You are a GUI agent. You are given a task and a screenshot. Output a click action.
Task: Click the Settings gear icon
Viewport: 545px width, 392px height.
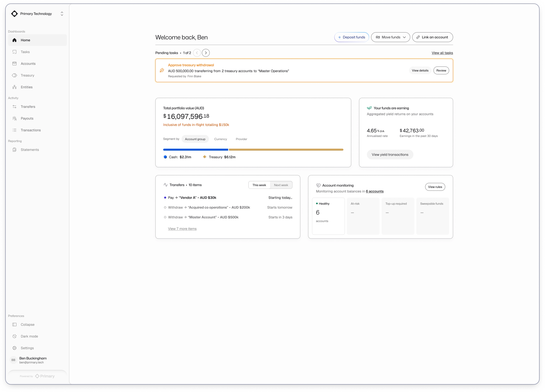14,348
